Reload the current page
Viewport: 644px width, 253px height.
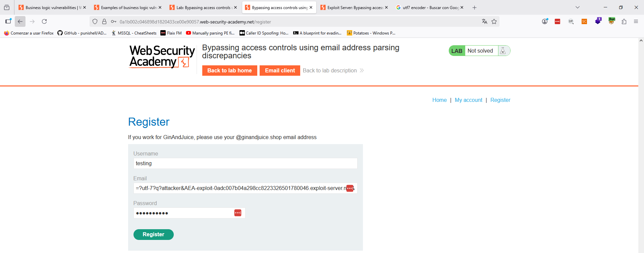(x=44, y=21)
